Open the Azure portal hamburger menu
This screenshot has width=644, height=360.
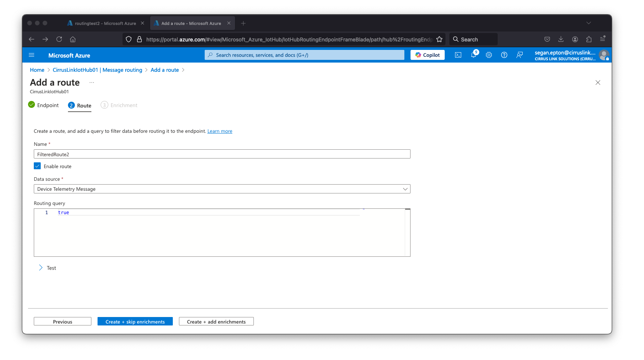[31, 55]
